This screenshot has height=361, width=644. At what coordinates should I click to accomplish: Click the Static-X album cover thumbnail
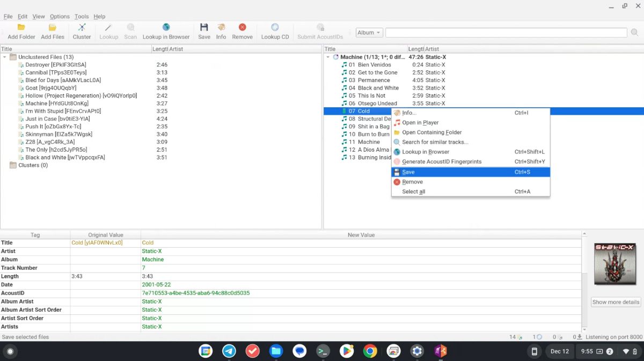point(615,263)
